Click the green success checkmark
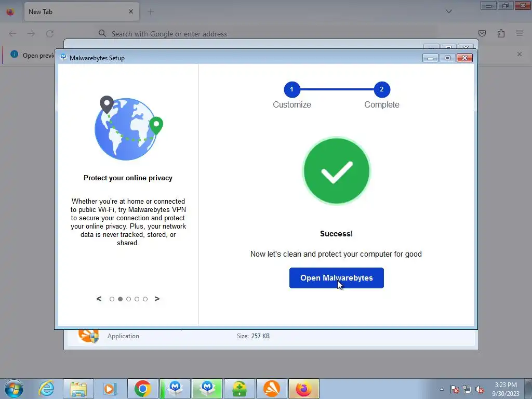 pyautogui.click(x=336, y=171)
